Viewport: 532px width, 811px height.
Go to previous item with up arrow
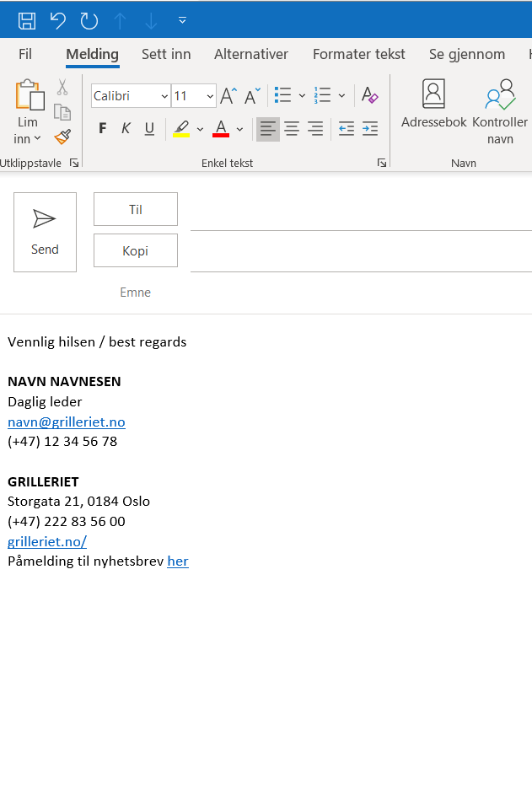click(x=120, y=21)
